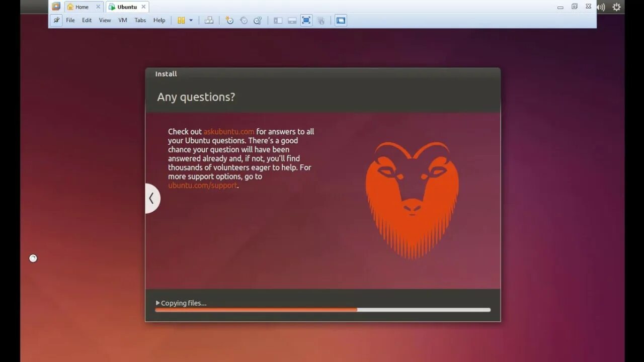
Task: Enter full screen mode icon
Action: [306, 20]
